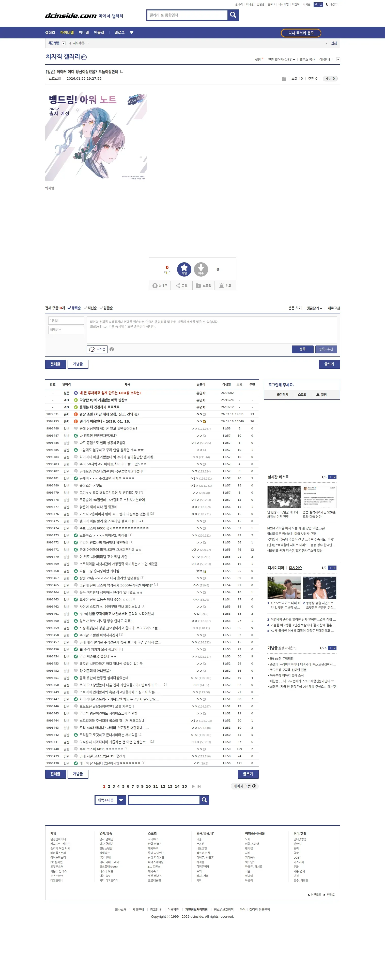Go to previous 실시간 베스트 page arrow
The image size is (385, 980).
(x=330, y=477)
